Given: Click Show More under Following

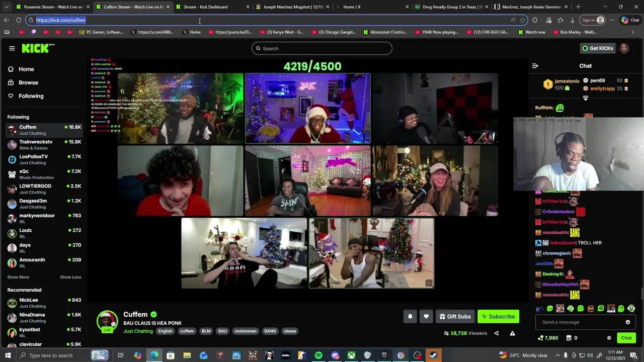Looking at the screenshot, I should 18,277.
